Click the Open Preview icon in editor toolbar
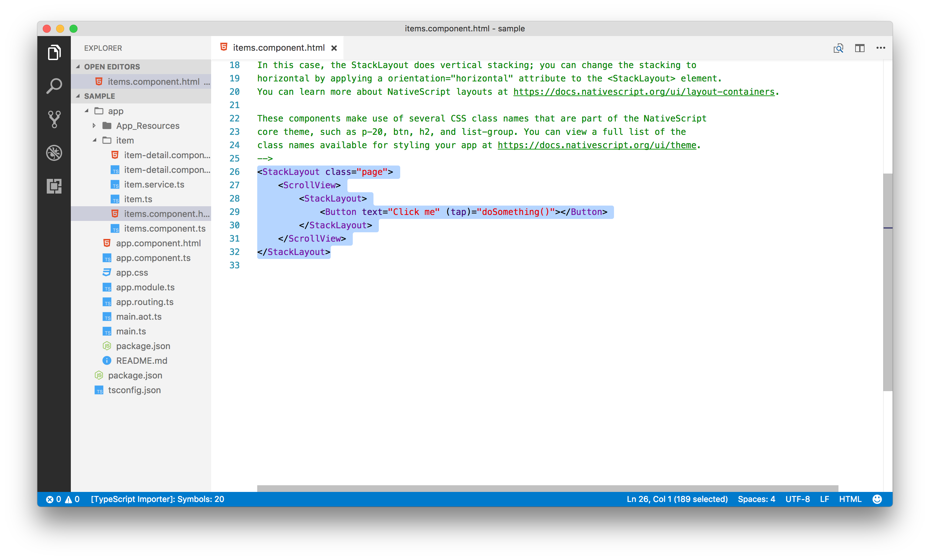The width and height of the screenshot is (930, 560). pyautogui.click(x=839, y=48)
